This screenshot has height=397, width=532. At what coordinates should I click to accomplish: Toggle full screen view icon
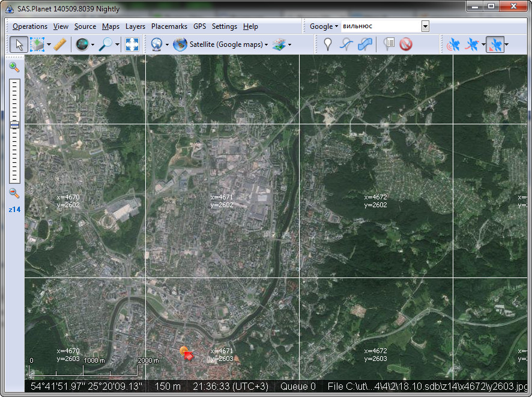coord(132,44)
